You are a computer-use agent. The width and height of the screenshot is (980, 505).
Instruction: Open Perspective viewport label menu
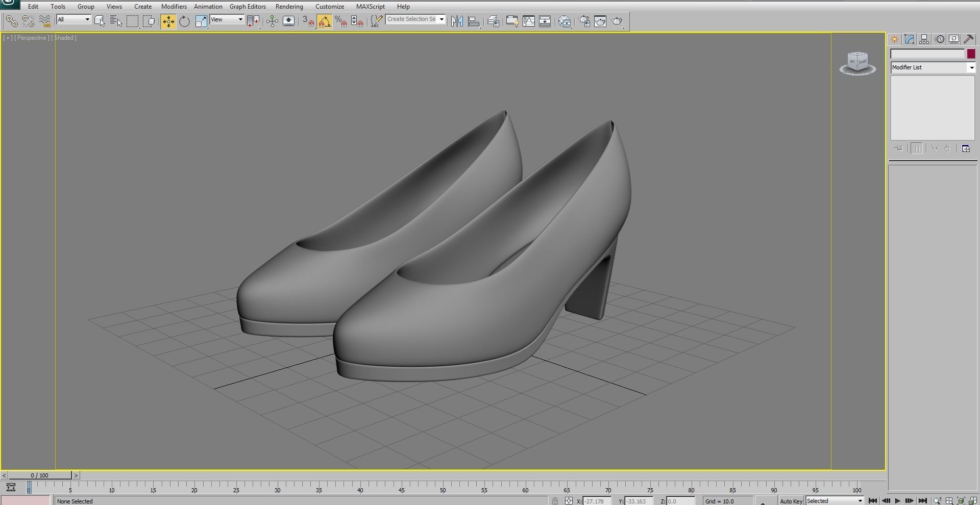[32, 38]
